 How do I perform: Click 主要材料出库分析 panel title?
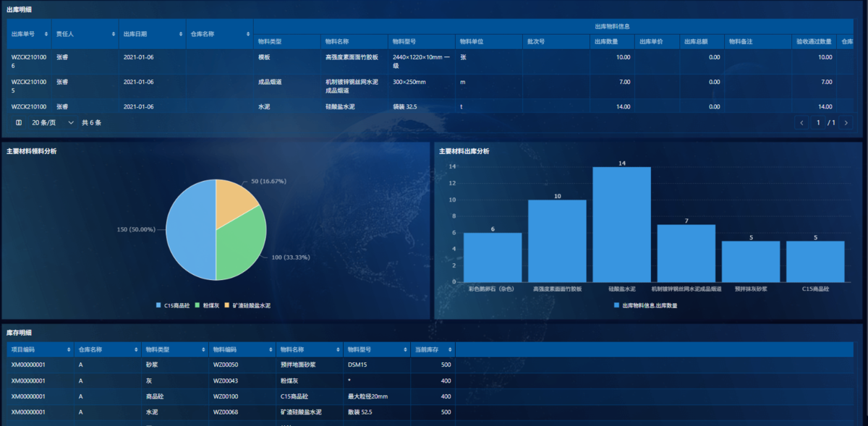pyautogui.click(x=464, y=151)
